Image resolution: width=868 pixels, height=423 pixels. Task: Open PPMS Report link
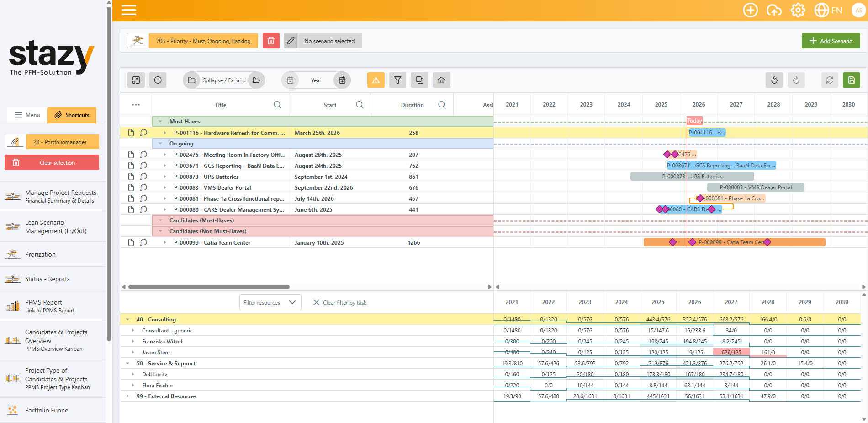(x=53, y=306)
